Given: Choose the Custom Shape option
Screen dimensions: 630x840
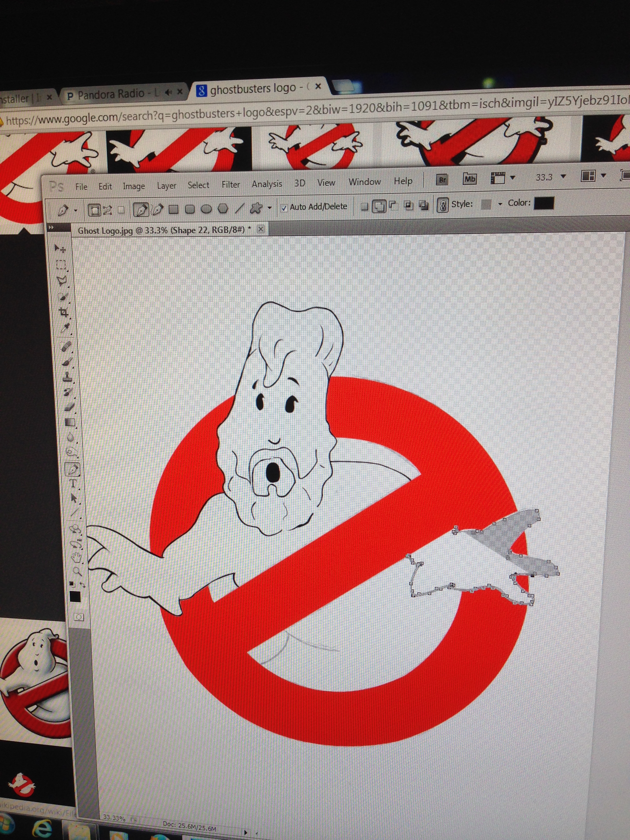Looking at the screenshot, I should tap(256, 208).
